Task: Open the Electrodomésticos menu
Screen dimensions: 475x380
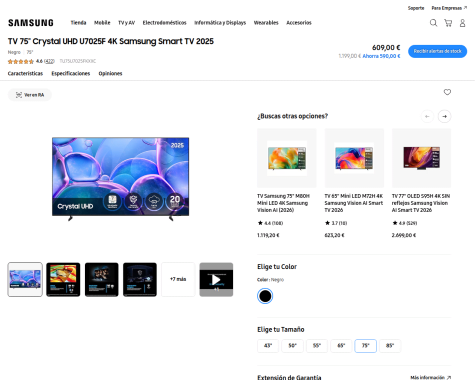Action: point(164,23)
